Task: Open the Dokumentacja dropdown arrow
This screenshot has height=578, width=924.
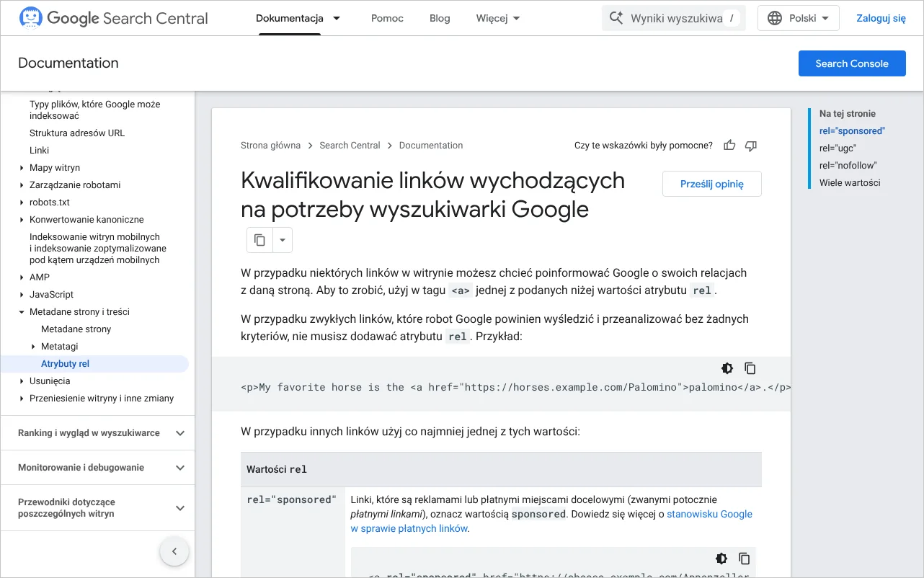Action: 337,18
